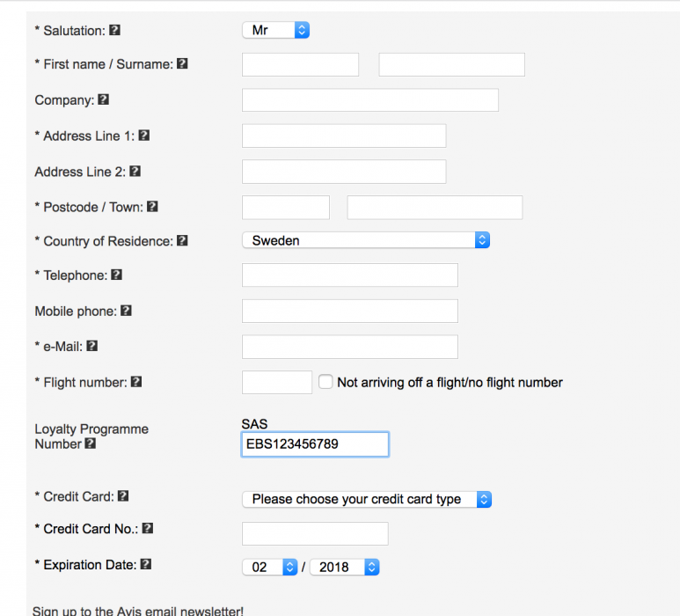
Task: Check 'Not arriving off a flight' box
Action: pyautogui.click(x=325, y=382)
